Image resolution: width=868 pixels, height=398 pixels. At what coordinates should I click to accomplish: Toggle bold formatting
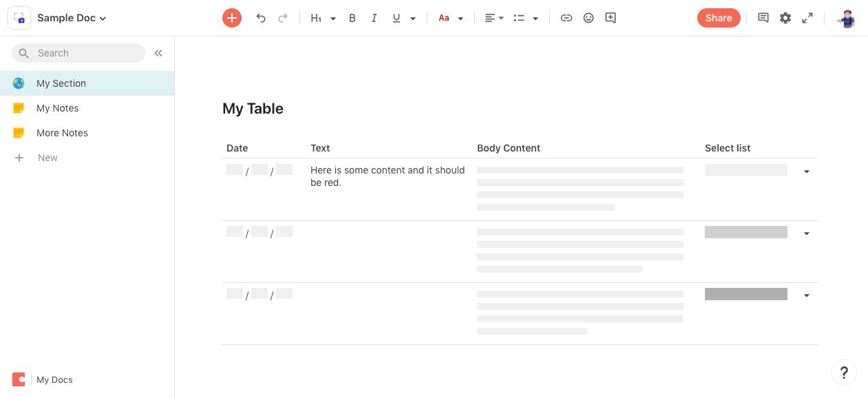(352, 18)
